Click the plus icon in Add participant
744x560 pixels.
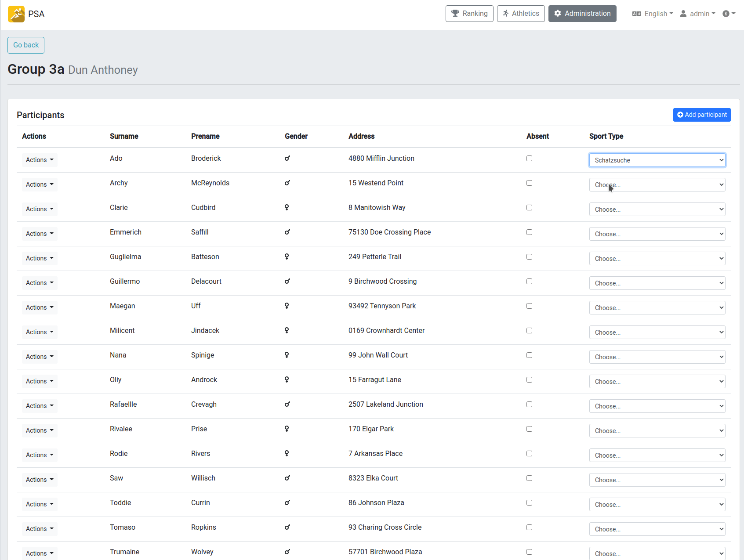(x=680, y=115)
